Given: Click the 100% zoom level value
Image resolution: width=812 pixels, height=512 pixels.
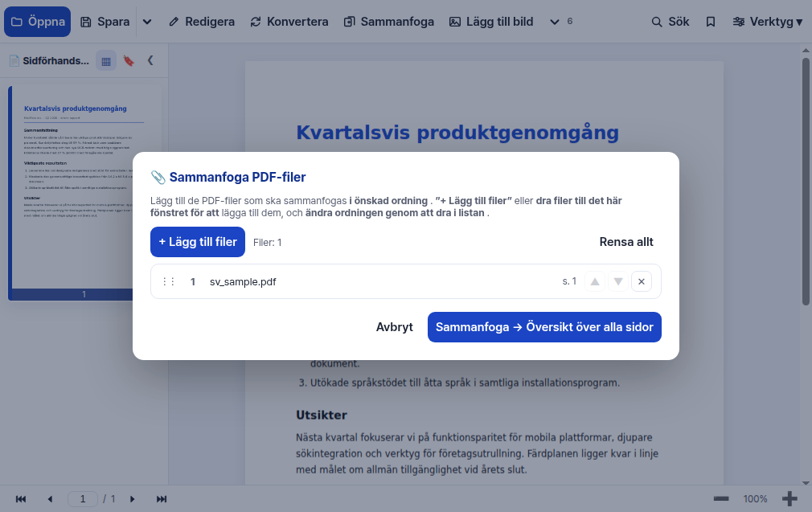Looking at the screenshot, I should (755, 499).
